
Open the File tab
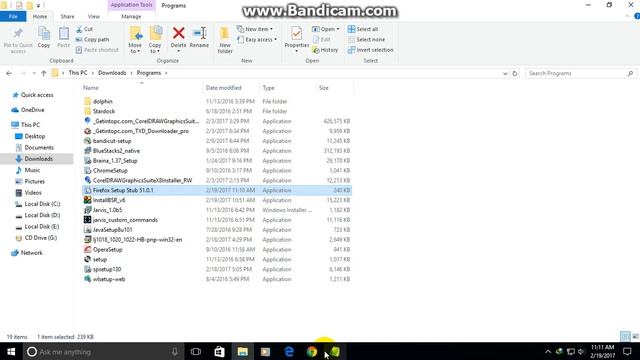point(13,16)
